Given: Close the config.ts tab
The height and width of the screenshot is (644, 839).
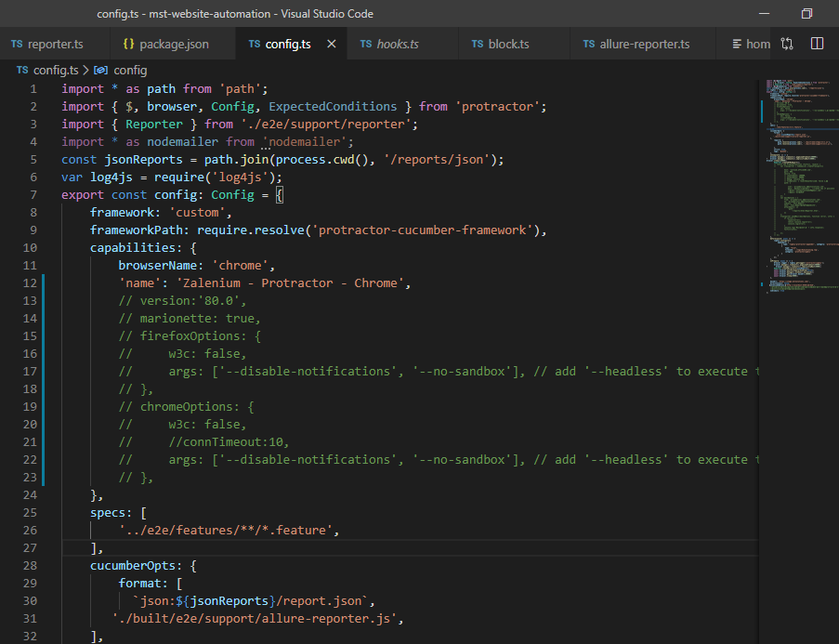Looking at the screenshot, I should (333, 43).
